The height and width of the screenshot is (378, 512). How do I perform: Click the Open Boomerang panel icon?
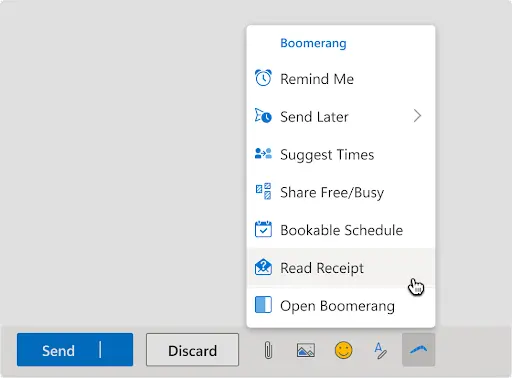pyautogui.click(x=263, y=305)
